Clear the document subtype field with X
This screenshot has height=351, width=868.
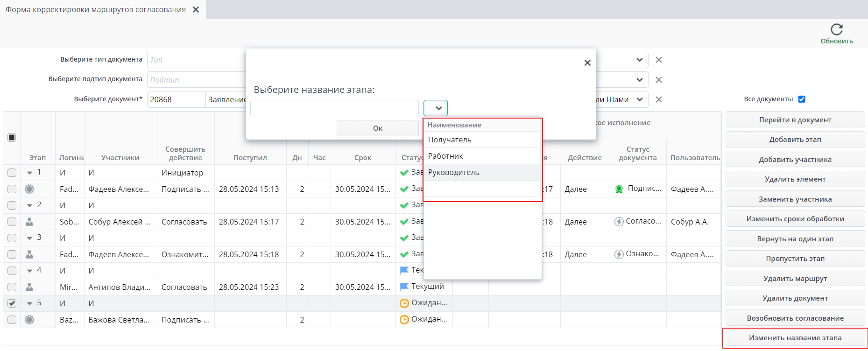[659, 80]
